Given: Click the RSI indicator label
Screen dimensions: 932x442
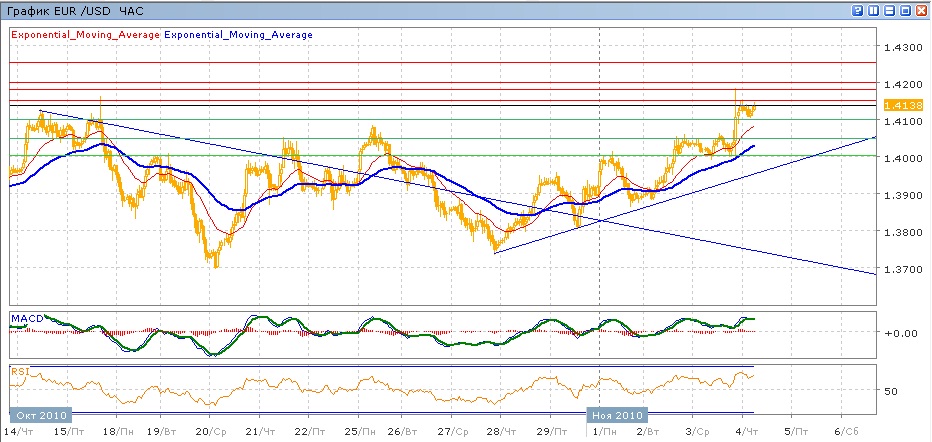Looking at the screenshot, I should tap(19, 371).
